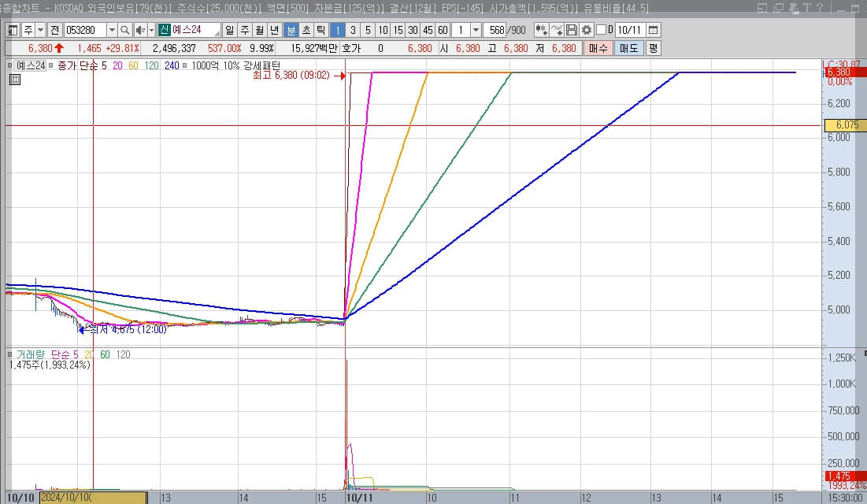867x504 pixels.
Task: Click the 전 button beside stock code
Action: pos(55,30)
